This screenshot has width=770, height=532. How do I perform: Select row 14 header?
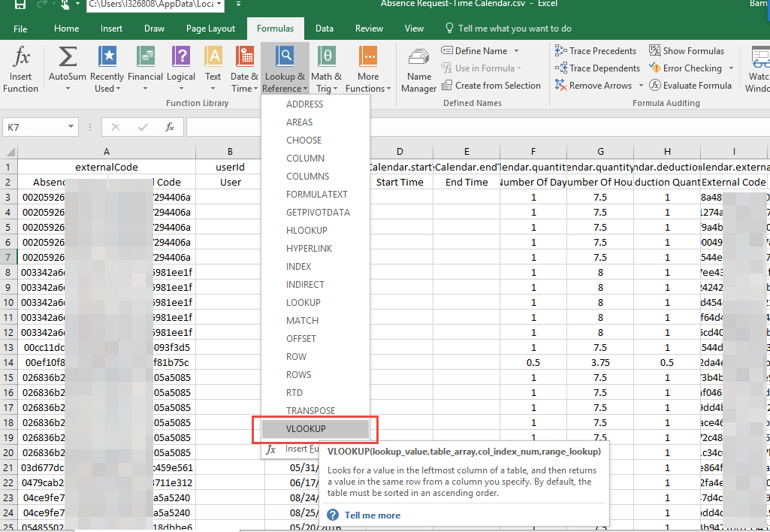coord(8,362)
